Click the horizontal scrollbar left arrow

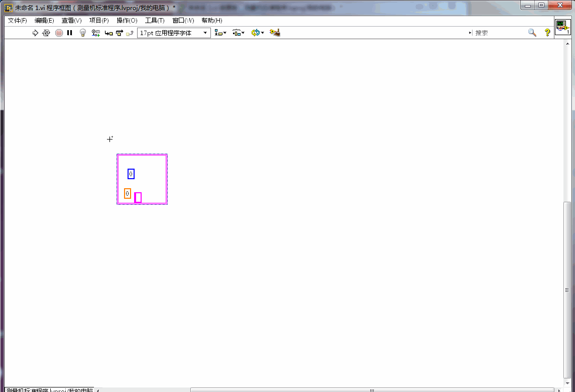(x=97, y=390)
